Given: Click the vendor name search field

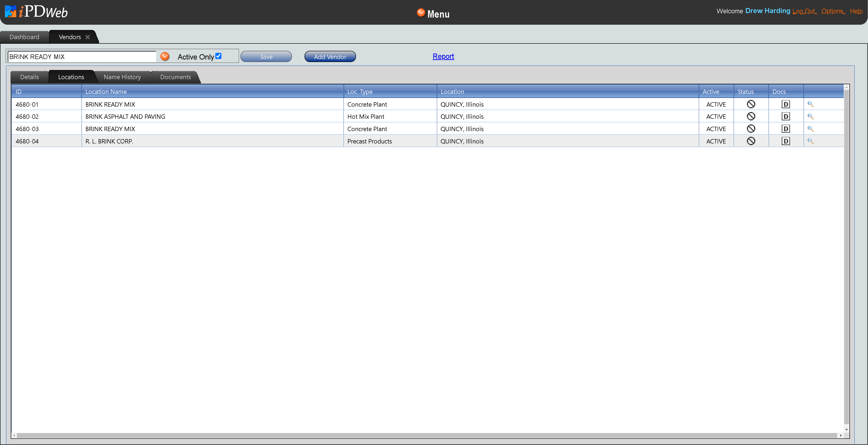Looking at the screenshot, I should (81, 57).
